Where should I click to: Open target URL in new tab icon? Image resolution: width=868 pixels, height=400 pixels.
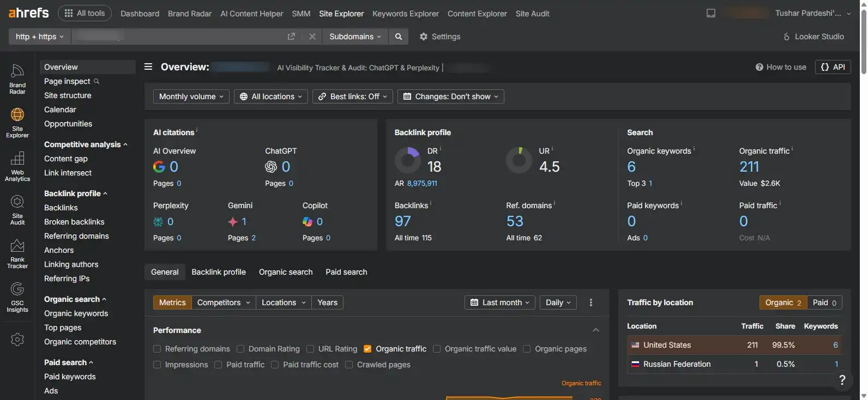point(291,37)
